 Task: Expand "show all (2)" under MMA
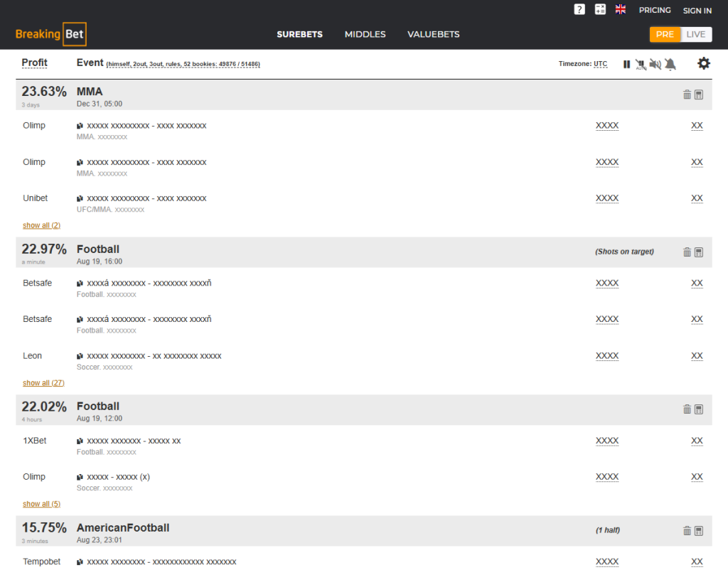click(x=41, y=225)
